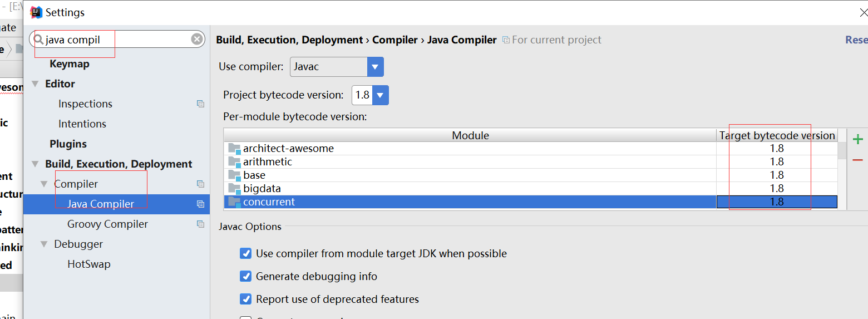
Task: Open the Keymap settings page
Action: click(70, 64)
